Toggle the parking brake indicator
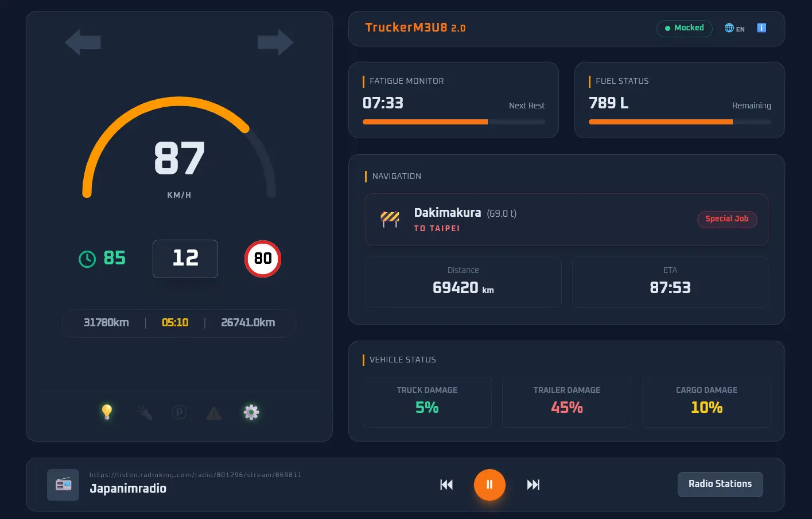This screenshot has width=812, height=519. 179,412
